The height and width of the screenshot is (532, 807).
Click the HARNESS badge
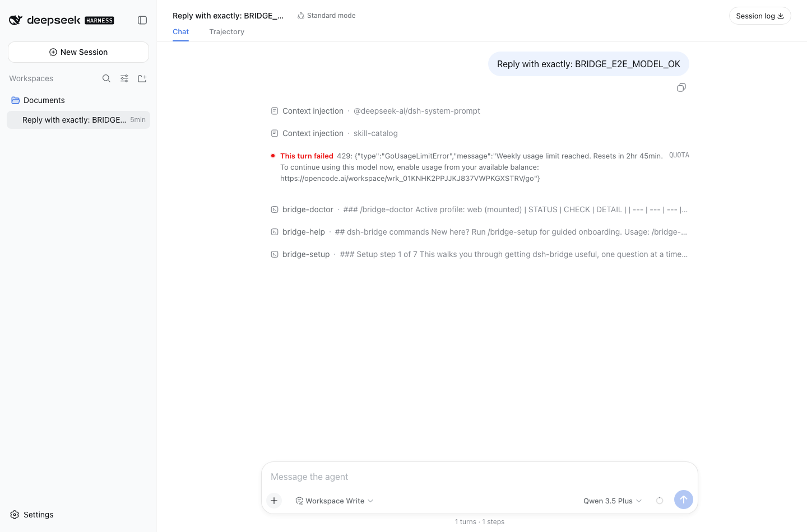(99, 21)
